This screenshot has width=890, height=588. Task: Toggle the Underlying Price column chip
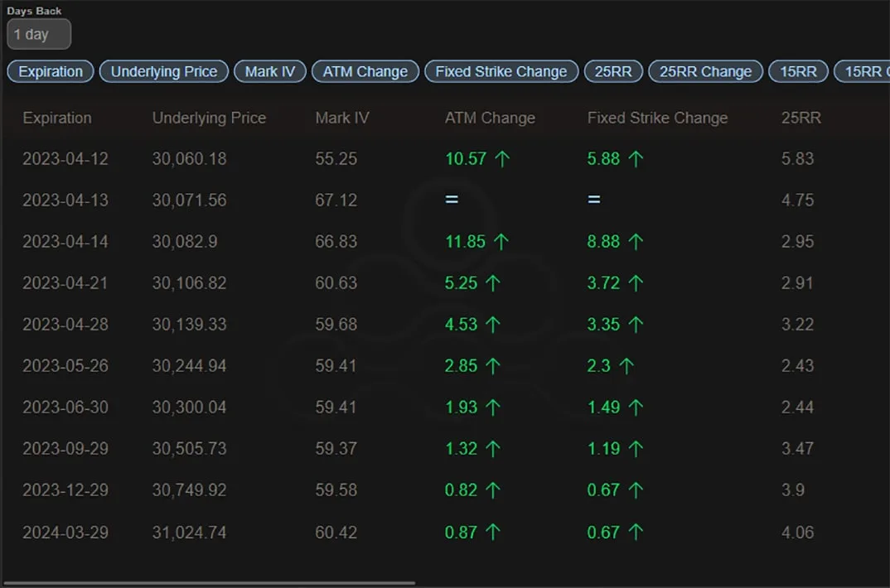click(164, 71)
